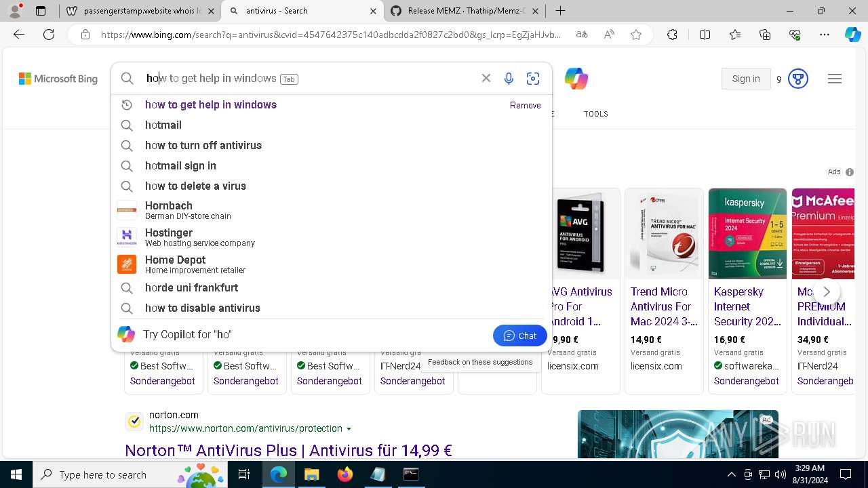Click the browser address bar URL

click(330, 35)
